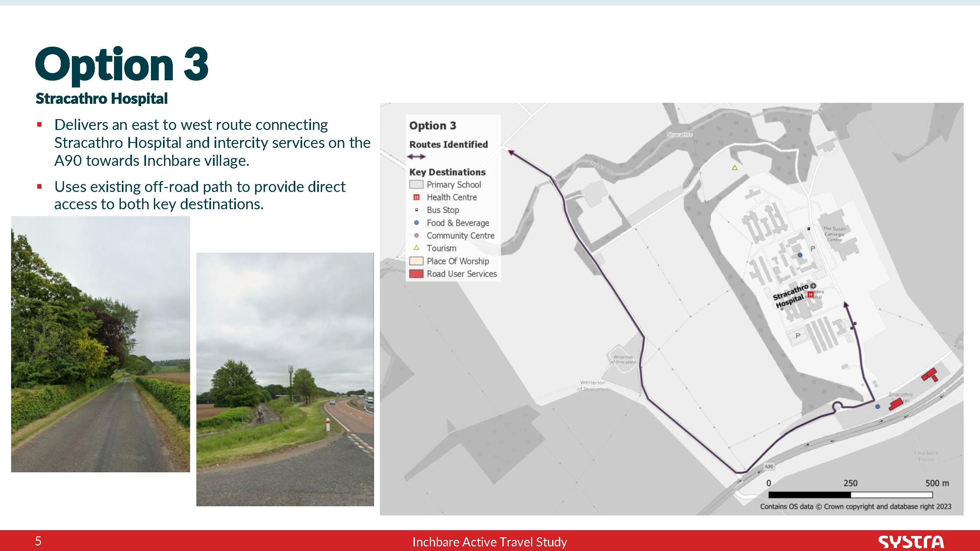Click the Stracathro Hospital subtitle heading

coord(102,99)
